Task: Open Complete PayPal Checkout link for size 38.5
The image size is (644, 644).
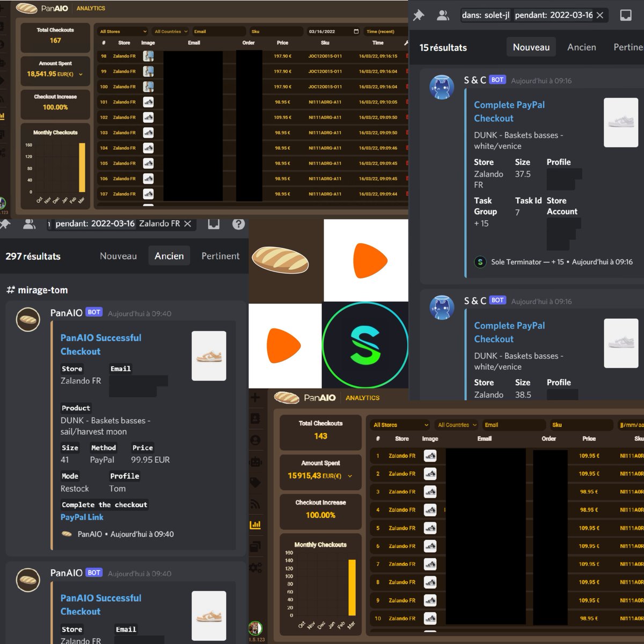Action: point(509,332)
